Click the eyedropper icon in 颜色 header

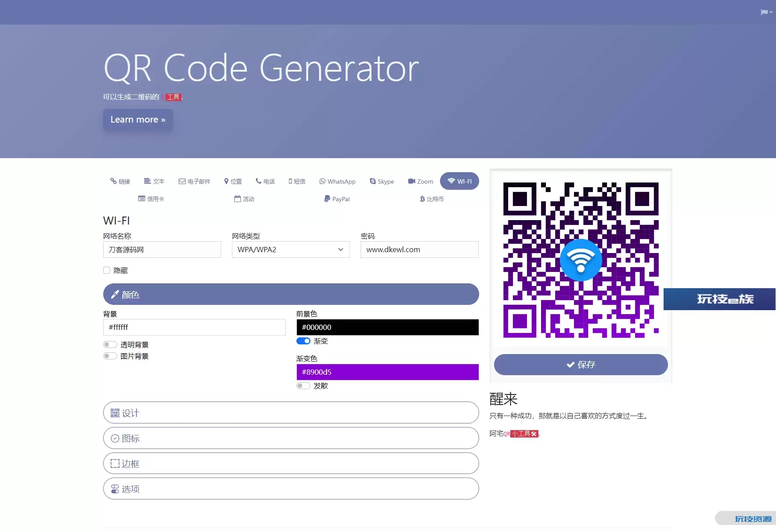pos(115,294)
